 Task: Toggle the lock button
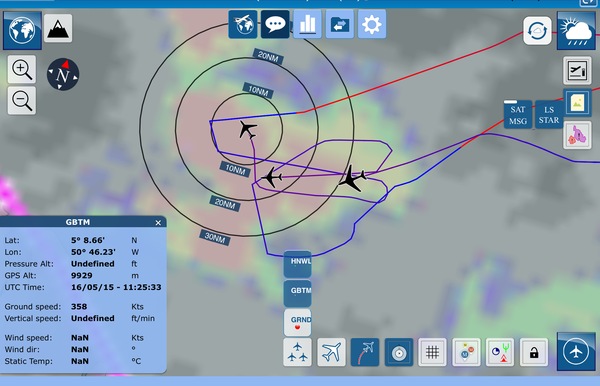point(534,352)
